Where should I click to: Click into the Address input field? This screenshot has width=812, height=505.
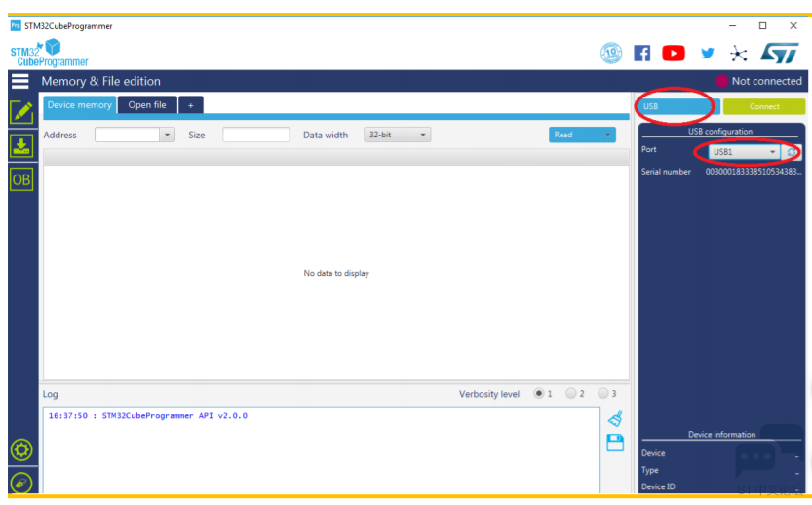(x=127, y=135)
